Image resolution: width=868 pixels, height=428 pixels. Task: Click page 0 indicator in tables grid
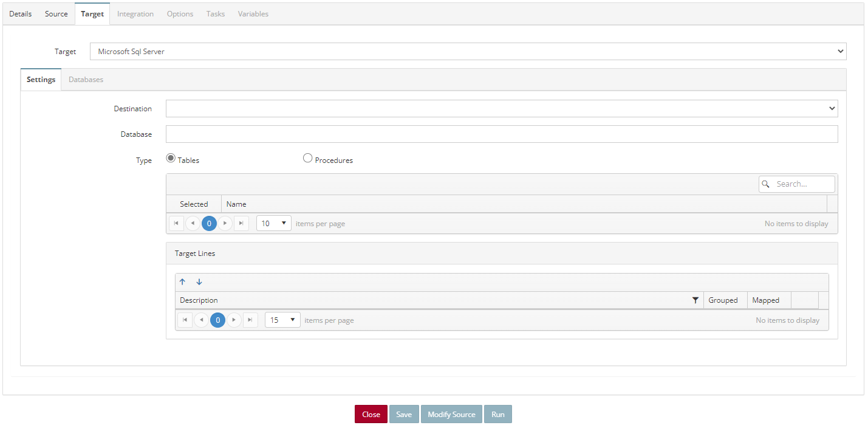pos(209,224)
